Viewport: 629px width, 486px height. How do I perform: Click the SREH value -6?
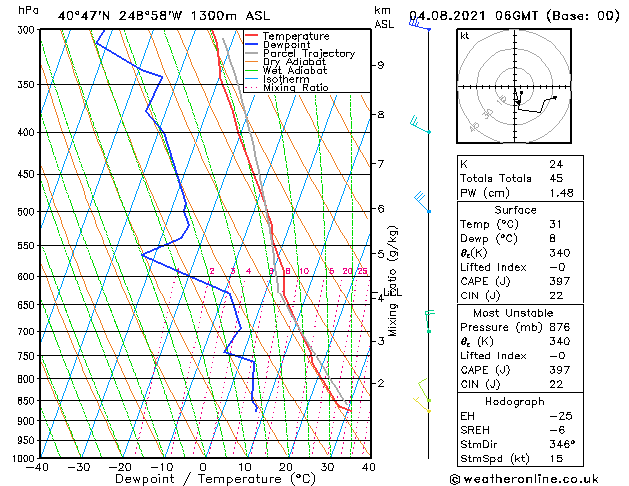pyautogui.click(x=557, y=430)
